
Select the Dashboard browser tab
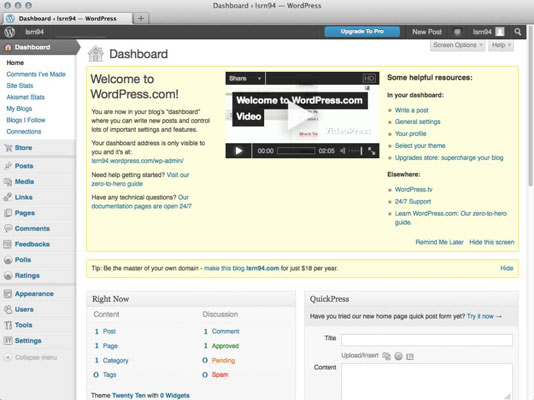tap(68, 18)
